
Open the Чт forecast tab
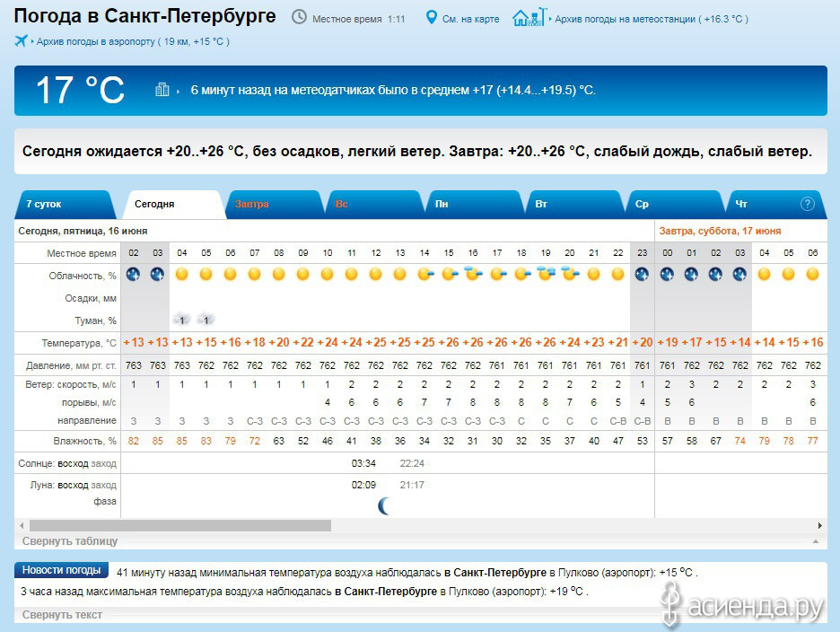pos(774,205)
